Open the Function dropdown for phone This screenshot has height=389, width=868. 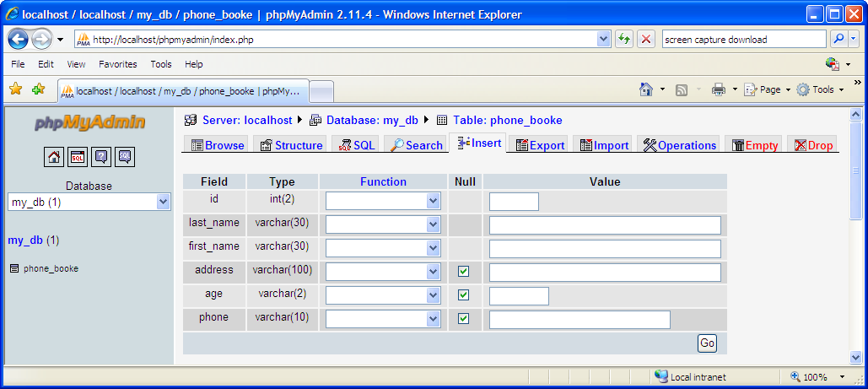click(x=383, y=319)
